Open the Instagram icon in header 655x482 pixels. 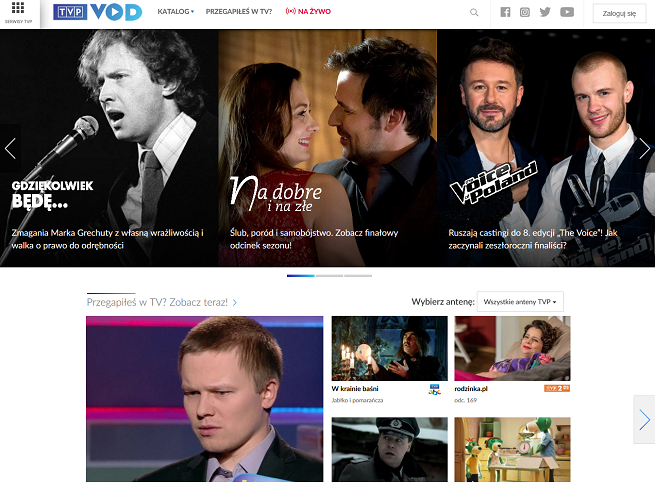(x=525, y=12)
